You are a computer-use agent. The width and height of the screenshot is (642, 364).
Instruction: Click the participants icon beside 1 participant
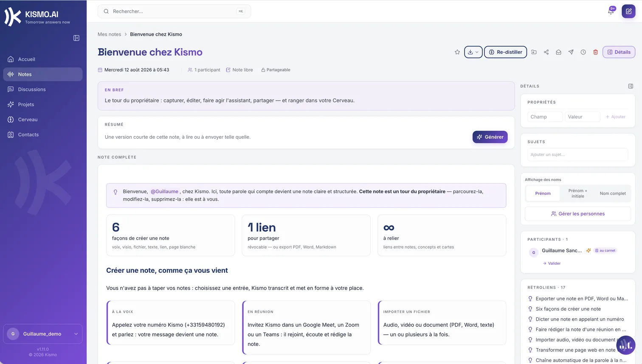point(190,70)
